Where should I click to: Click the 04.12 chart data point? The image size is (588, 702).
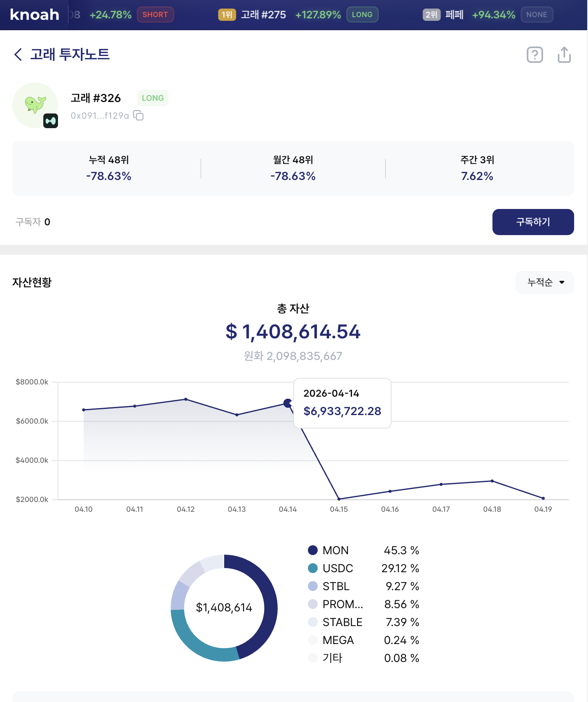pos(186,399)
